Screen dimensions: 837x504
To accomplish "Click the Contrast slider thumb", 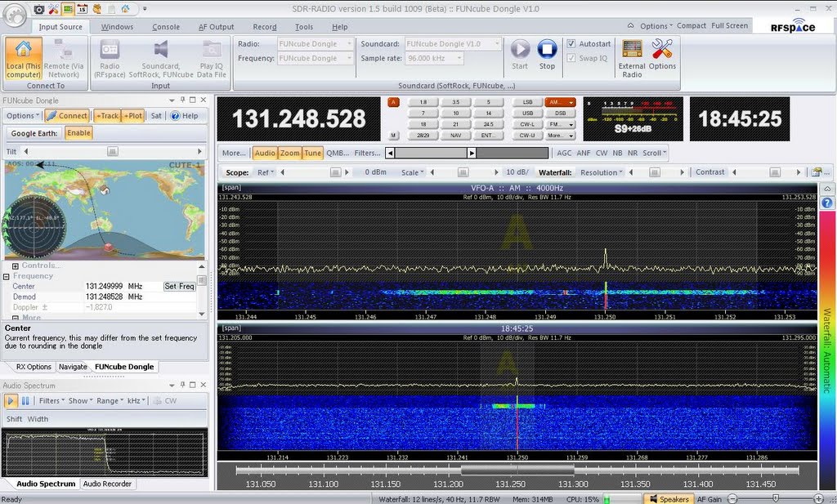I will pos(775,172).
